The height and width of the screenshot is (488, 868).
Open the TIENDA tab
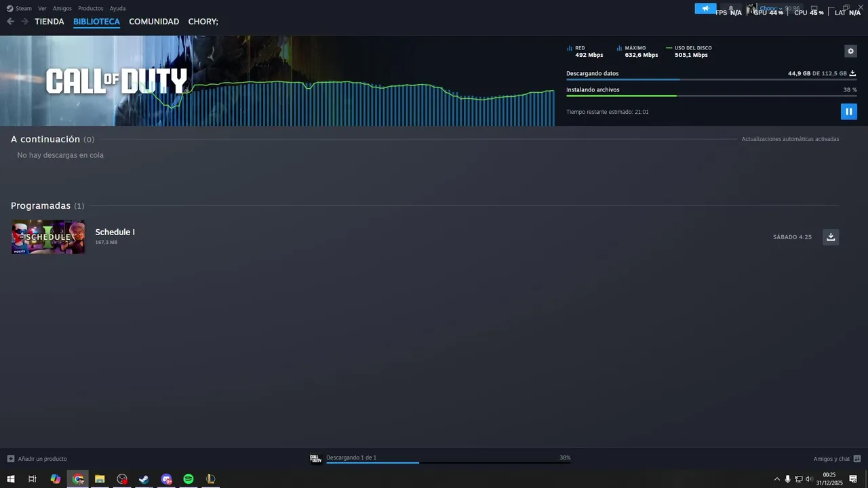50,22
